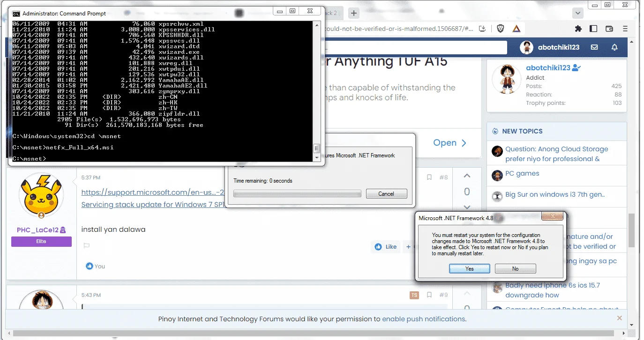Downvote post #8 with down chevron
Screen dimensions: 644x340
tap(467, 207)
